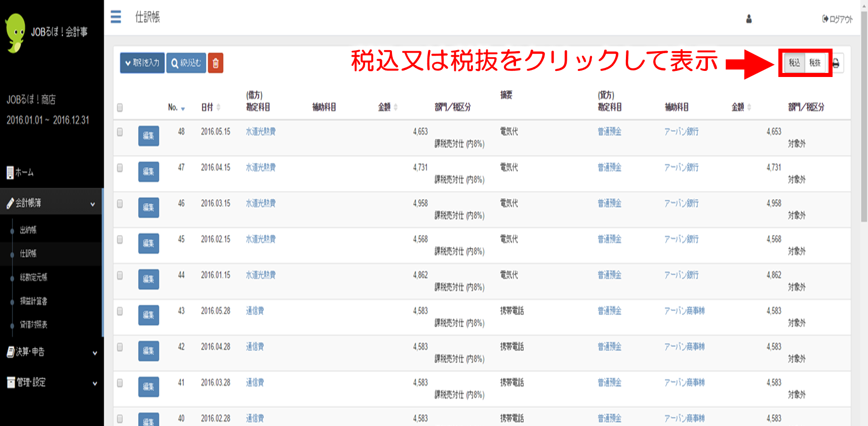Switch display to 税込 tax-included
The image size is (868, 426).
[795, 63]
